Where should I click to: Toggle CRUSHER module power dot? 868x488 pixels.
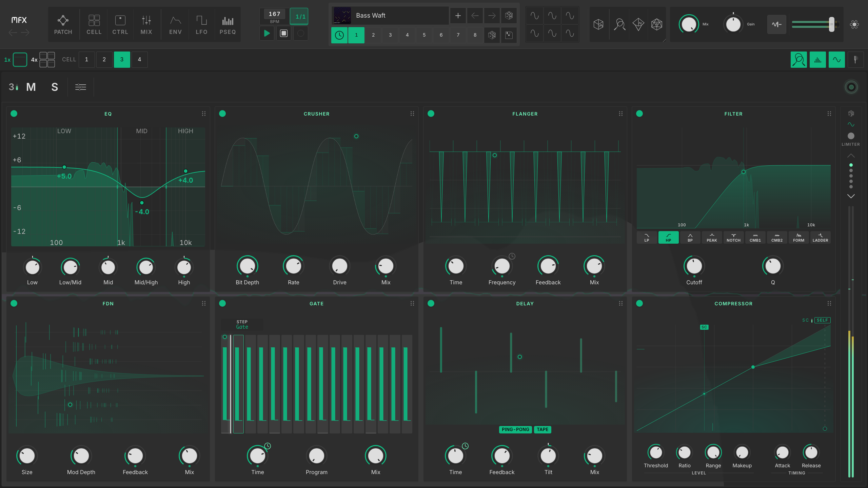click(x=222, y=114)
